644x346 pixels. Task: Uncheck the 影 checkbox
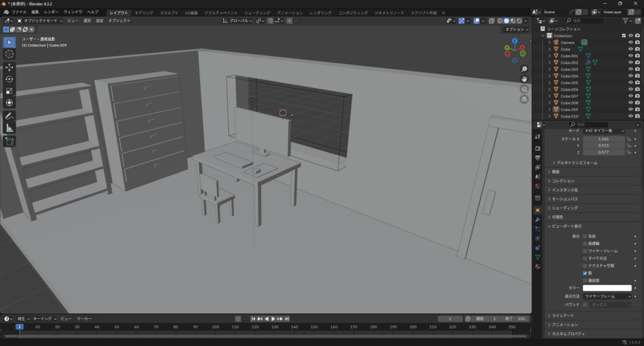pyautogui.click(x=585, y=273)
